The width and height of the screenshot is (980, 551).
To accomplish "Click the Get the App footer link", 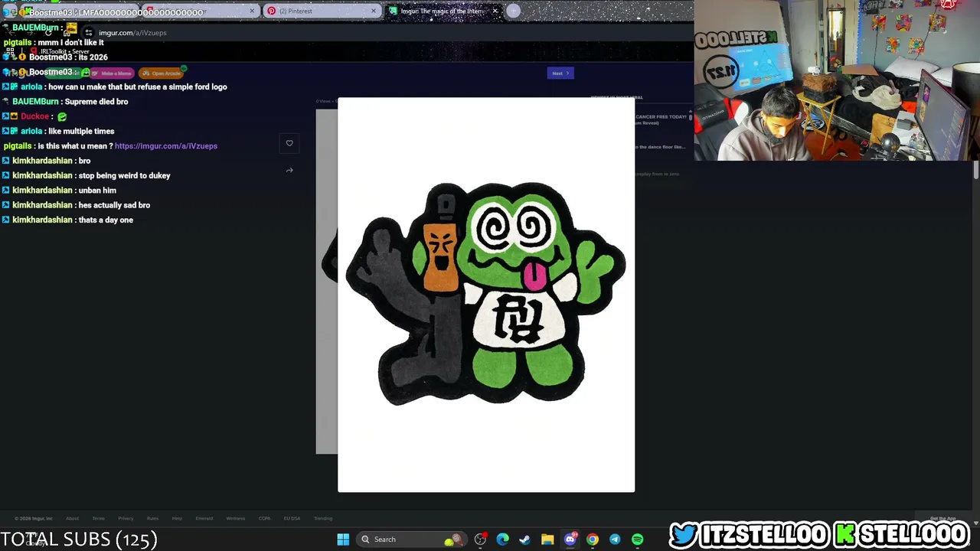I will click(x=942, y=519).
